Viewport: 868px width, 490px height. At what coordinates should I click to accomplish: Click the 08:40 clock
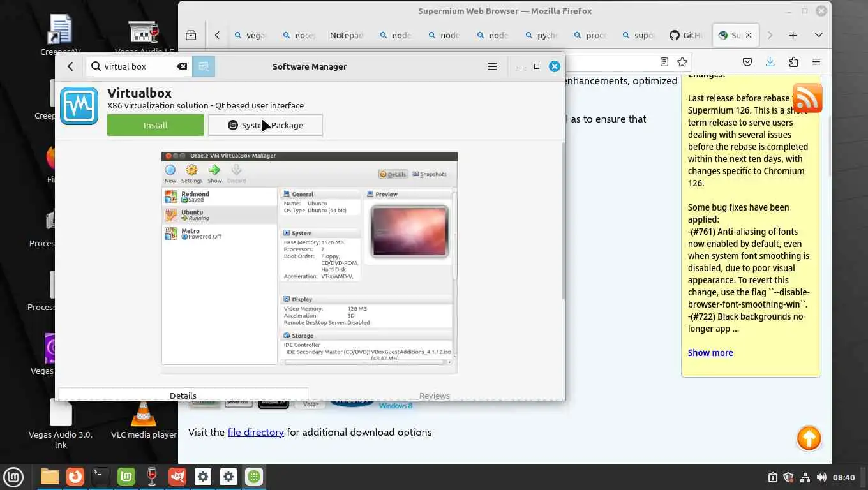pyautogui.click(x=844, y=477)
